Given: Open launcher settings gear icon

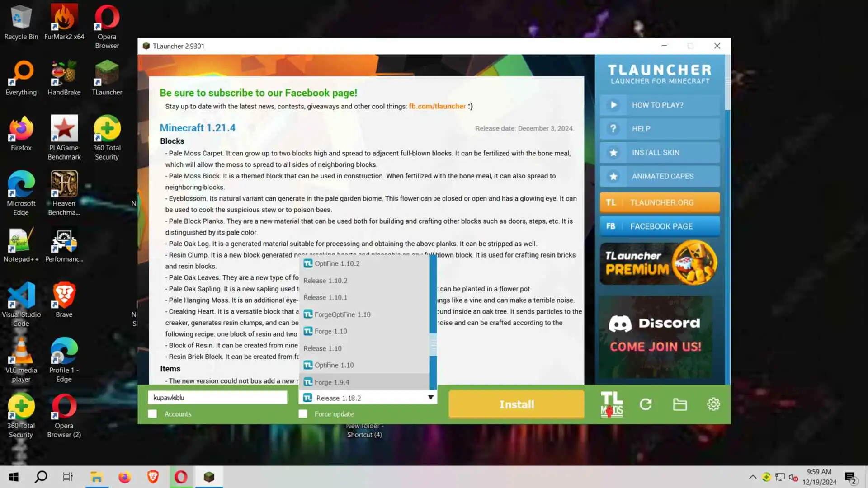Looking at the screenshot, I should [x=713, y=404].
